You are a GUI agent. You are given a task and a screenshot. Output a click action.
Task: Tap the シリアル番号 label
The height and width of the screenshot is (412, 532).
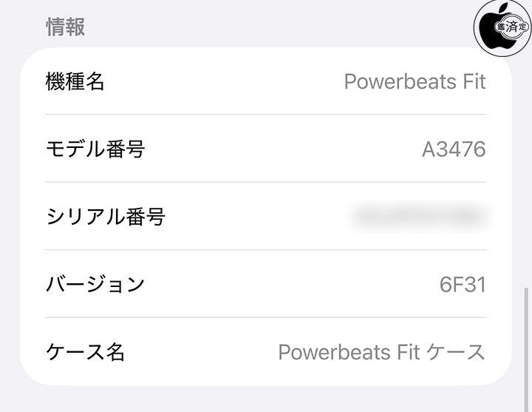[x=105, y=217]
